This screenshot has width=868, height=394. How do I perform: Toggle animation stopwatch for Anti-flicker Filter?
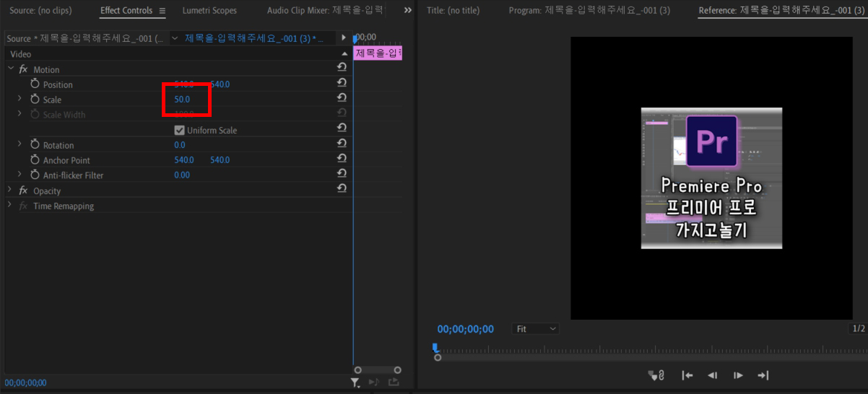[35, 175]
